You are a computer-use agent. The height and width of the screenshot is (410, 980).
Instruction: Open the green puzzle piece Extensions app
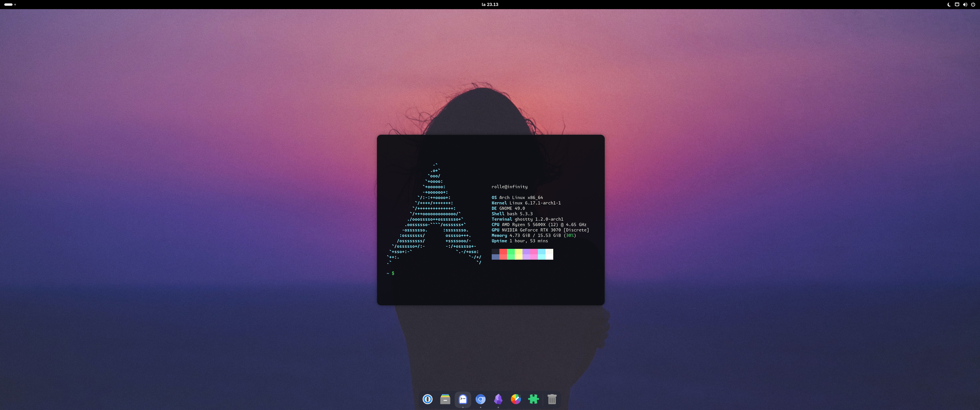[x=533, y=399]
